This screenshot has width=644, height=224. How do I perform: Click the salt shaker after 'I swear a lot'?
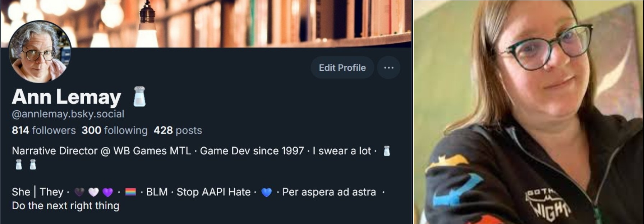tap(387, 151)
